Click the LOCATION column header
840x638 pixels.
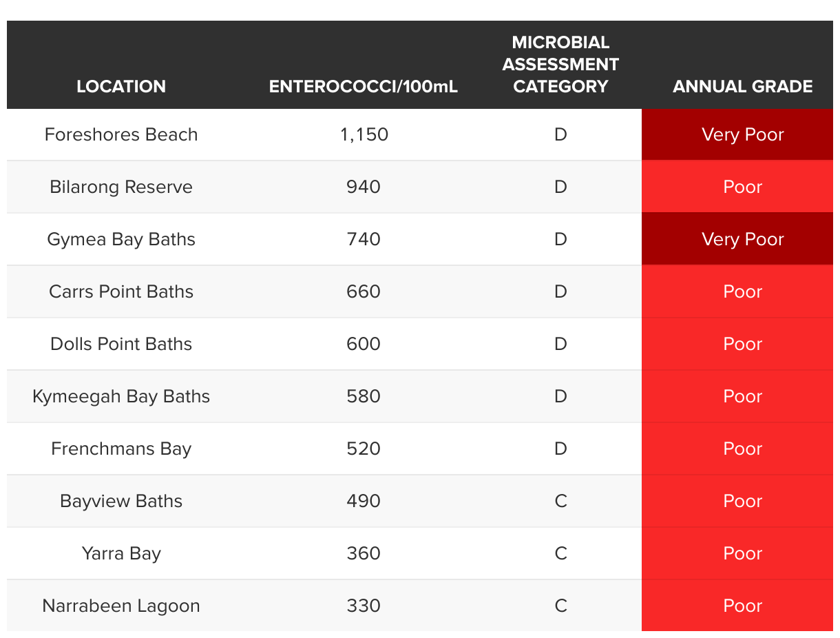point(121,86)
